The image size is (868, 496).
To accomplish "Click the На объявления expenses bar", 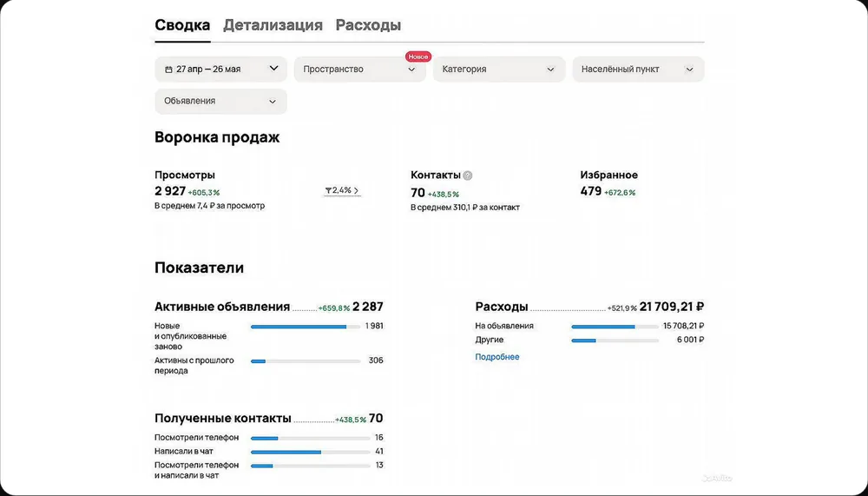I will coord(615,327).
